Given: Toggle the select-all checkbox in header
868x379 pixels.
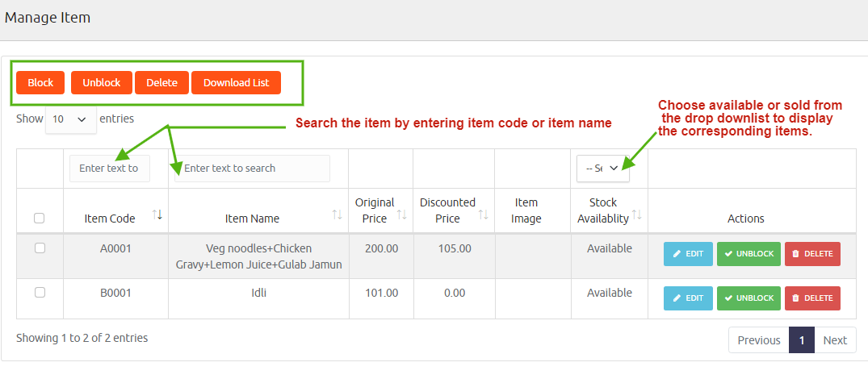Looking at the screenshot, I should coord(40,218).
